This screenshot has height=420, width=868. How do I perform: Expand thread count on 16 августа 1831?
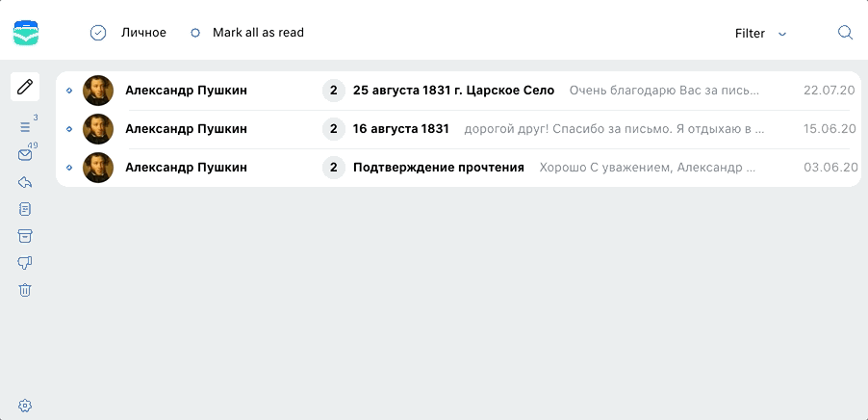tap(334, 129)
